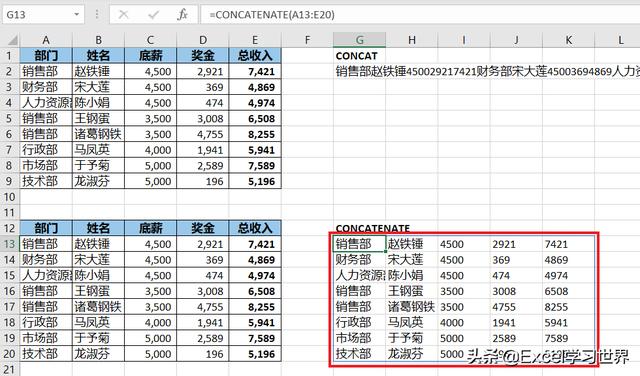Viewport: 640px width, 376px height.
Task: Select row 1 header
Action: click(10, 56)
